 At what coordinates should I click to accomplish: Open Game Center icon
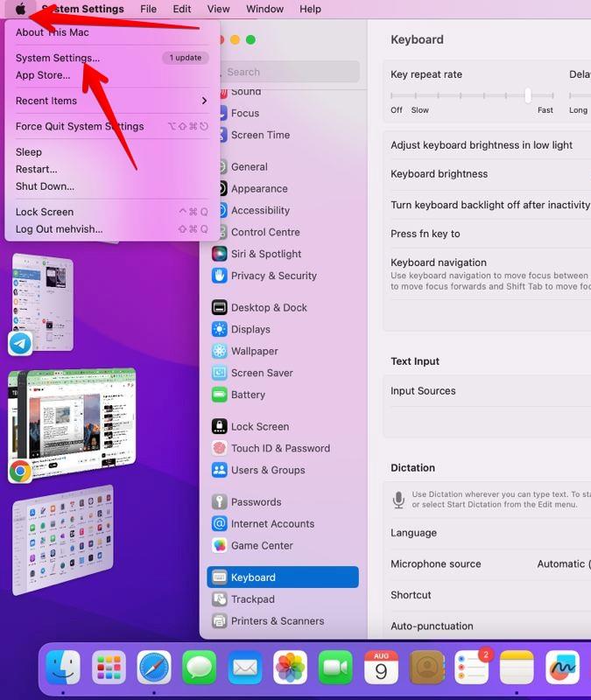(x=220, y=545)
